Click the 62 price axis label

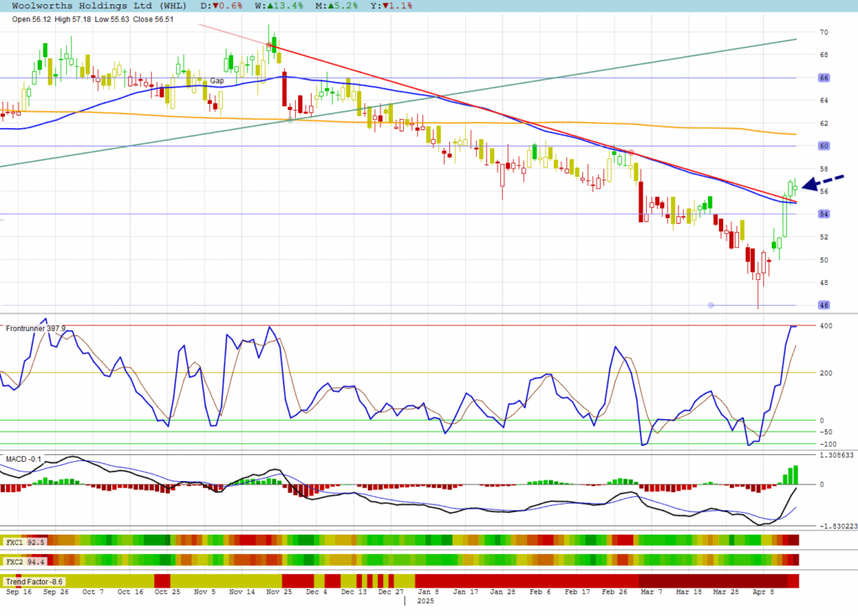coord(824,123)
